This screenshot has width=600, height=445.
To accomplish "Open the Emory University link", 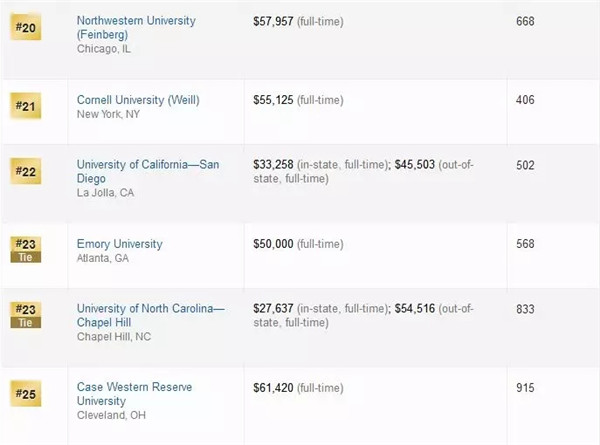I will (119, 244).
